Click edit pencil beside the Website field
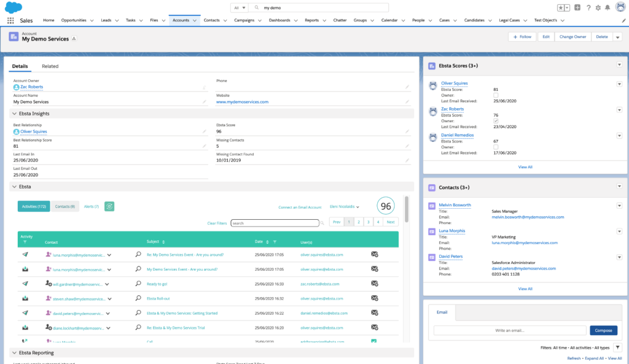The image size is (629, 364). [407, 102]
